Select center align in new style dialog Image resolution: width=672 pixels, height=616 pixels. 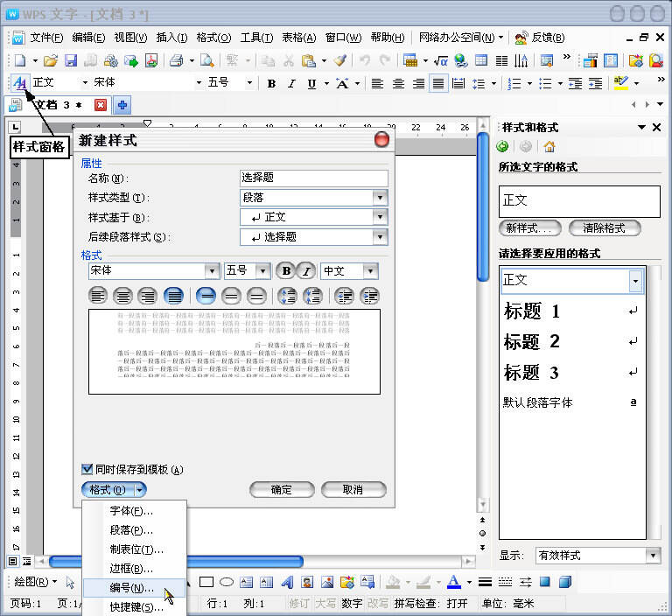(x=123, y=296)
